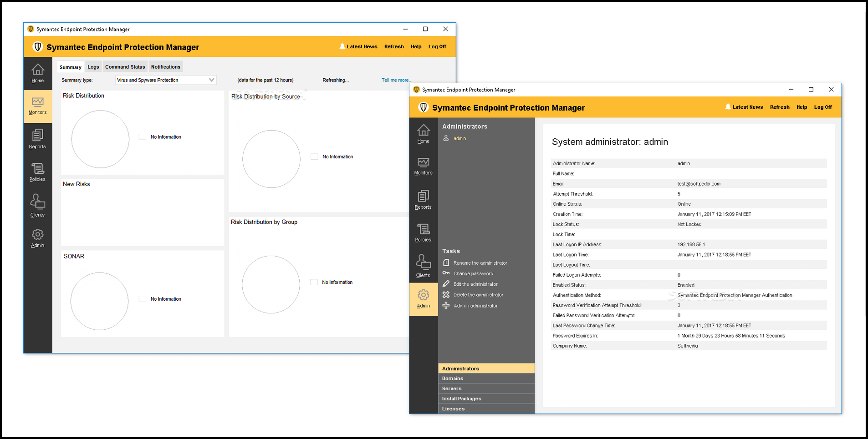Switch to the Summary tab
Viewport: 868px width, 439px height.
(71, 67)
